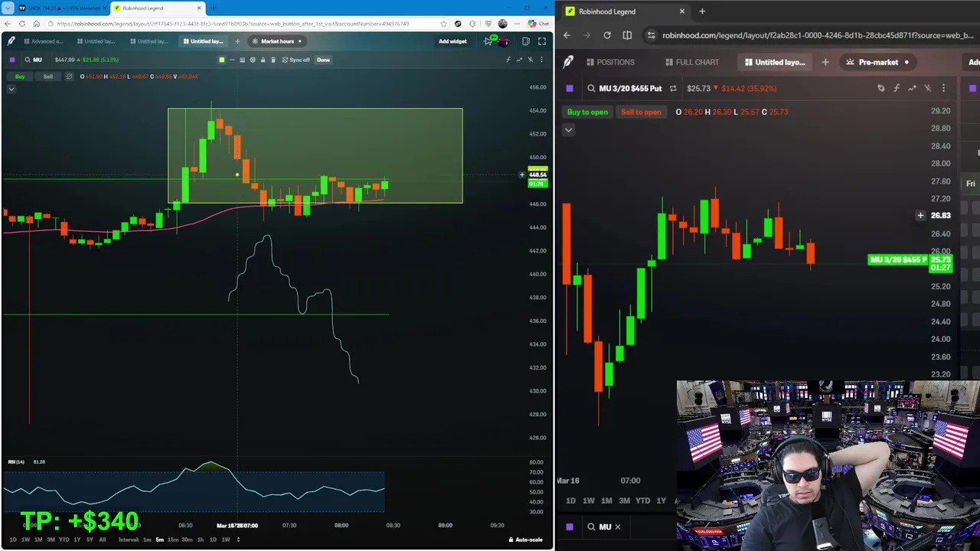The height and width of the screenshot is (551, 980).
Task: Add new layout with plus in right window
Action: click(825, 62)
